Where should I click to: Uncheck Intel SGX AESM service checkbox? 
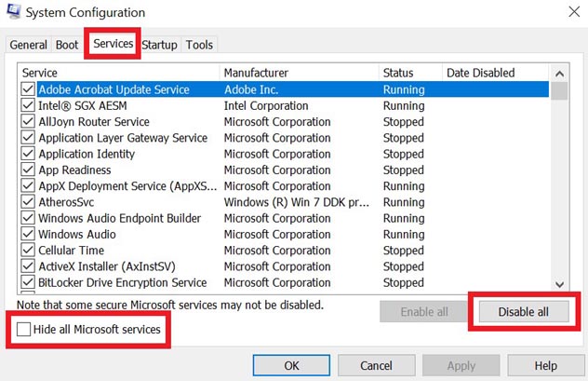pyautogui.click(x=28, y=105)
